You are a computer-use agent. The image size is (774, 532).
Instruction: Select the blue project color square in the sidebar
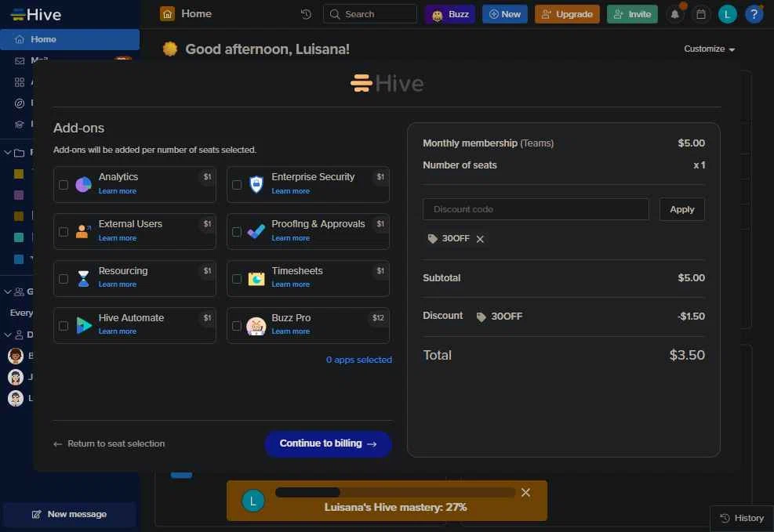(19, 259)
